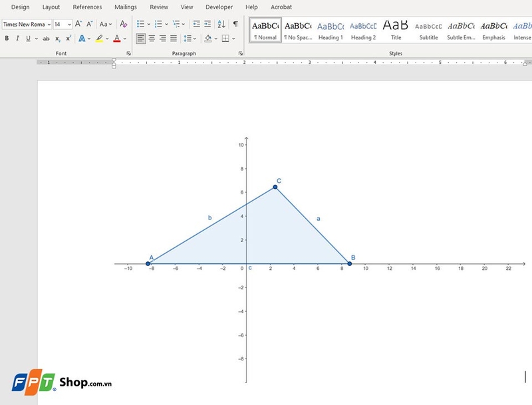Apply borders to selection

[225, 39]
